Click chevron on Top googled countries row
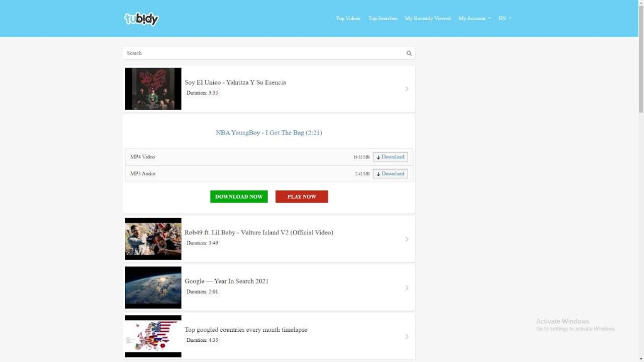 407,336
